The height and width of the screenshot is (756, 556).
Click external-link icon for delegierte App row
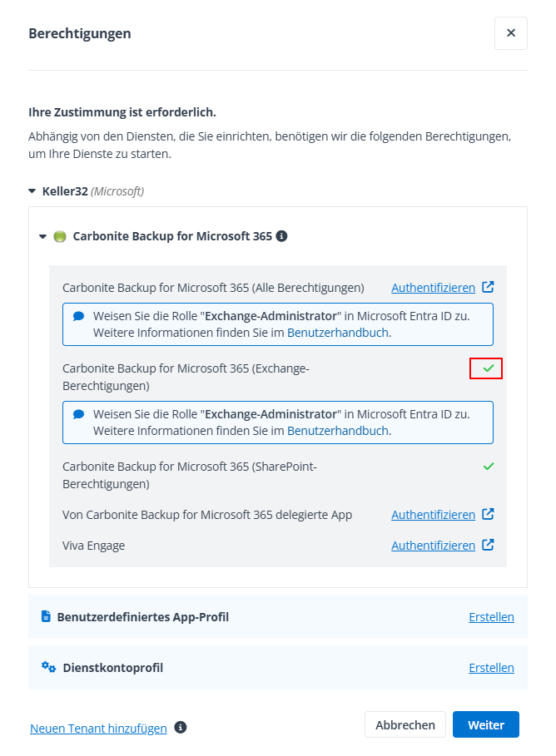[x=489, y=514]
